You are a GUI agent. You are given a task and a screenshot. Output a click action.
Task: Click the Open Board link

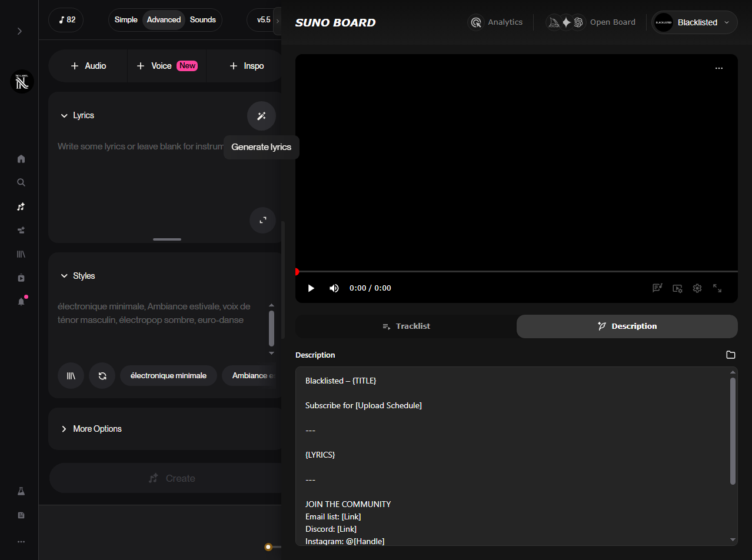[x=613, y=22]
